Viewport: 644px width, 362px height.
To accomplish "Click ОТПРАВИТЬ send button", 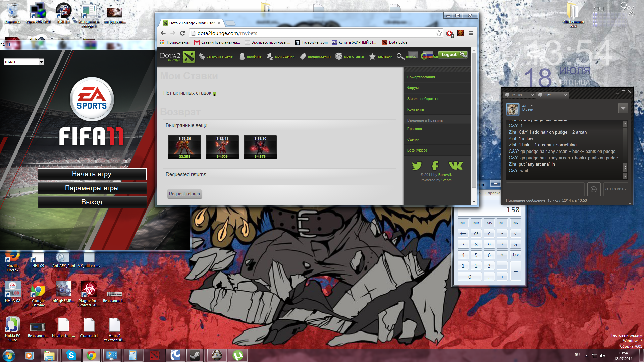I will pyautogui.click(x=615, y=189).
